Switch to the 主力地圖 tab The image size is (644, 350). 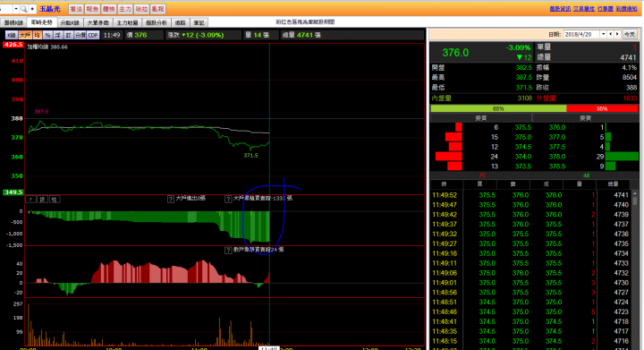(x=127, y=22)
